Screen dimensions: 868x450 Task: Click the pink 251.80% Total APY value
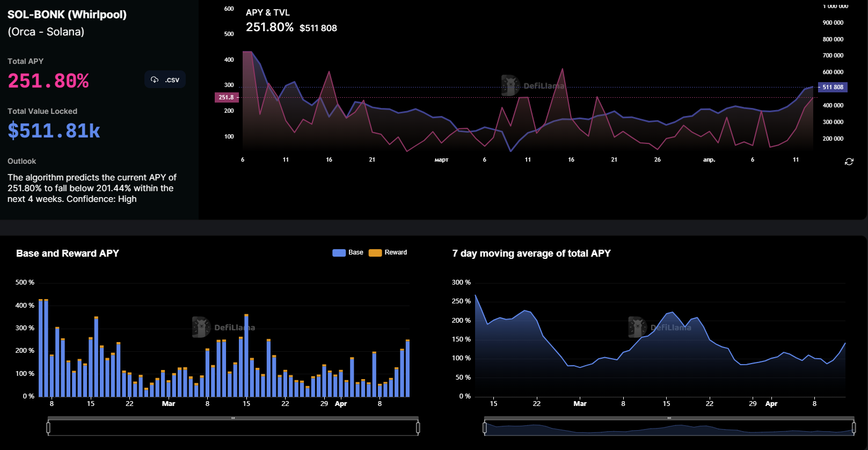(x=48, y=81)
